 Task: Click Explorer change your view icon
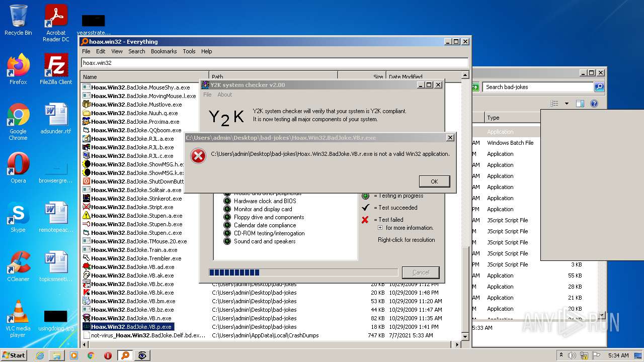pos(554,104)
